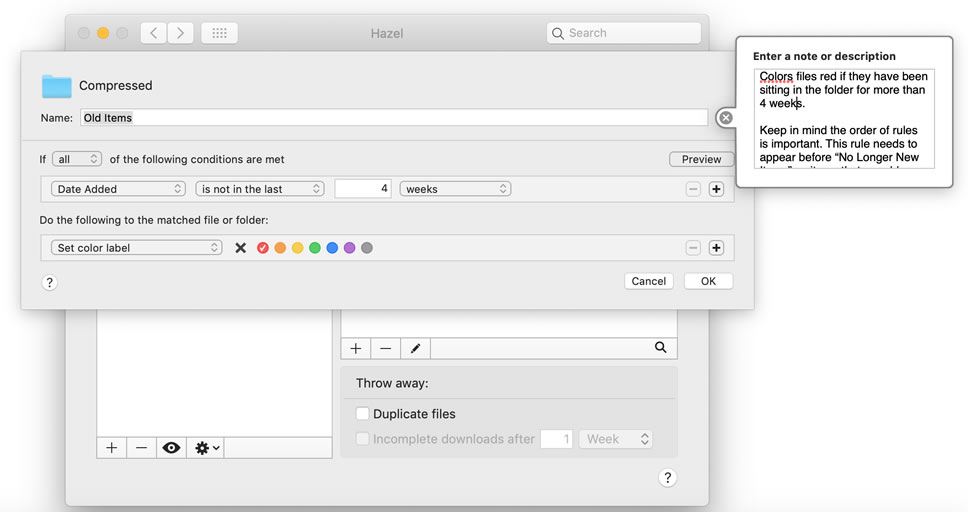
Task: Click the weeks number field
Action: tap(363, 188)
